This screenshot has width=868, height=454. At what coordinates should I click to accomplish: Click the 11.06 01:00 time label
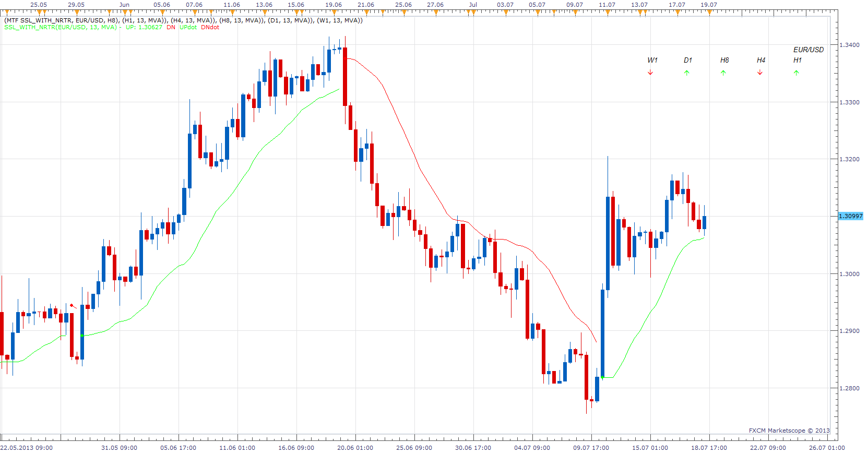(237, 448)
